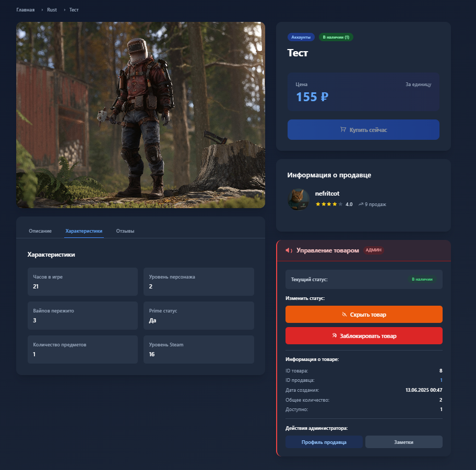Click the seller star rating
Viewport: 476px width, 470px height.
(329, 204)
